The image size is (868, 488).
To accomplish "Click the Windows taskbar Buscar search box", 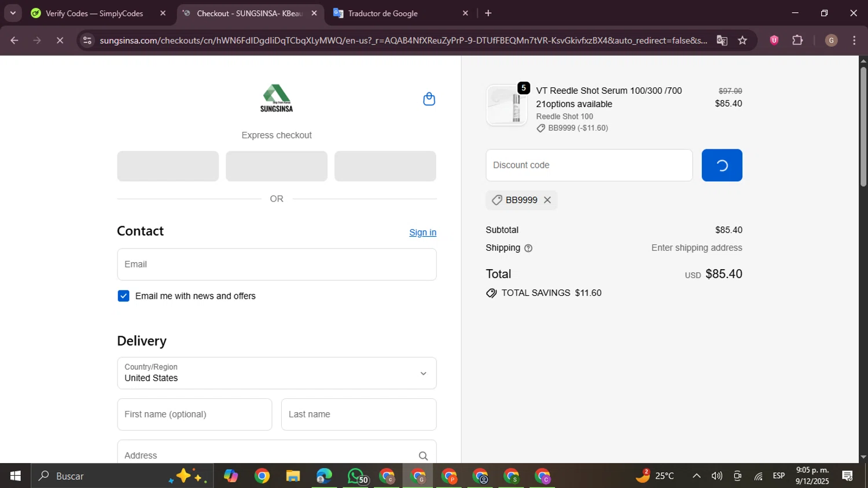I will point(122,476).
